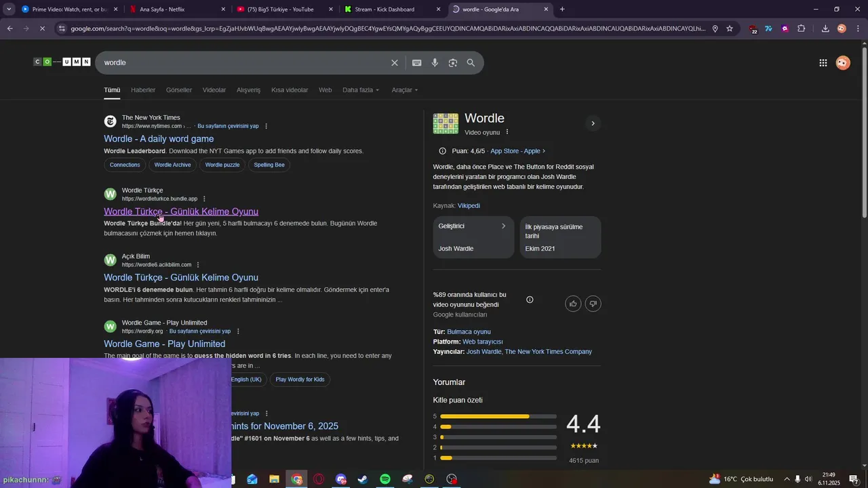The image size is (868, 488).
Task: Switch to the Kick Dashboard browser tab
Action: tap(392, 9)
